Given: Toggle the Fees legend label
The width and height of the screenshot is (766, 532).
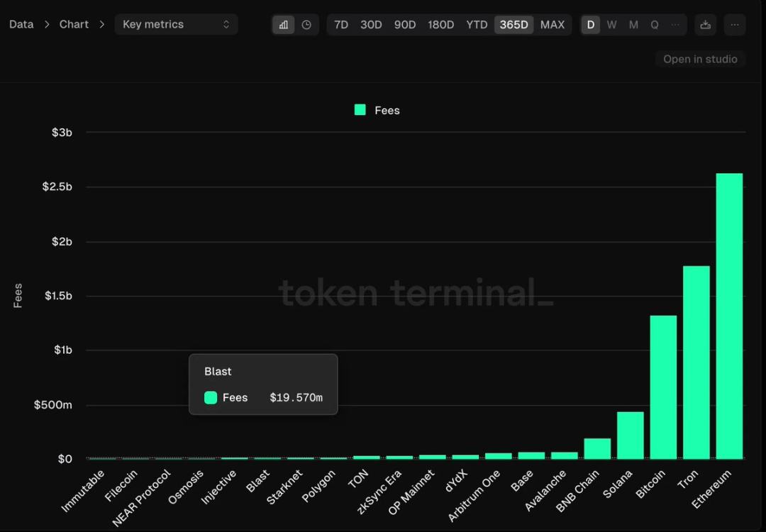Looking at the screenshot, I should [387, 111].
